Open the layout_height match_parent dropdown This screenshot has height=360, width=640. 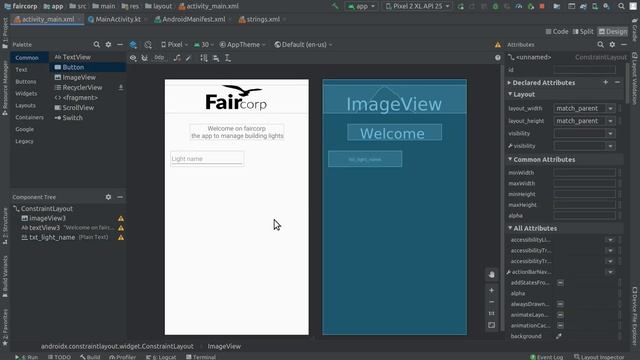click(611, 121)
